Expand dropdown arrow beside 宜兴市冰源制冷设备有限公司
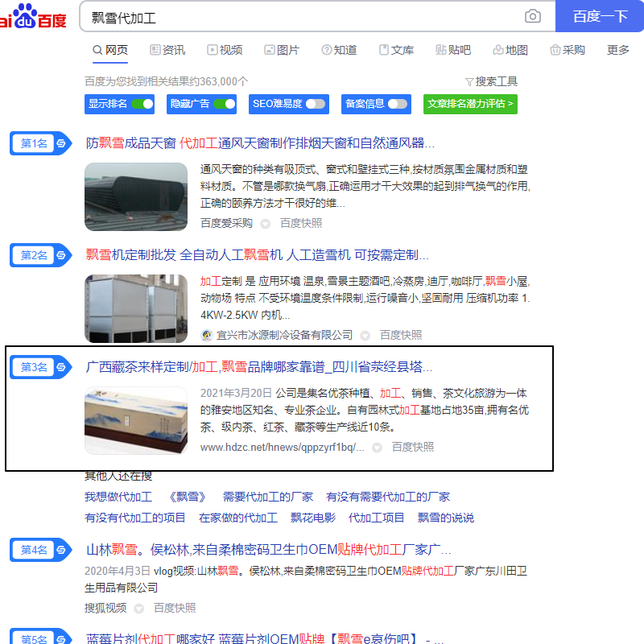Image resolution: width=644 pixels, height=644 pixels. [x=365, y=336]
